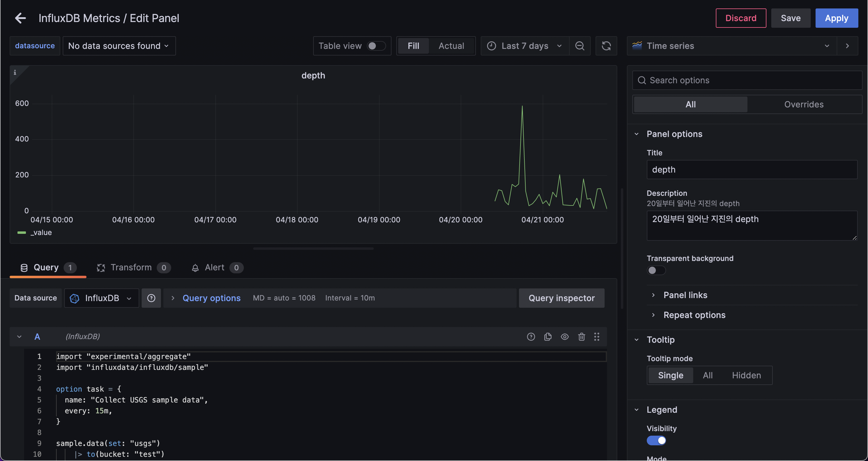Viewport: 868px width, 461px height.
Task: Click the back arrow to exit panel editor
Action: click(20, 17)
